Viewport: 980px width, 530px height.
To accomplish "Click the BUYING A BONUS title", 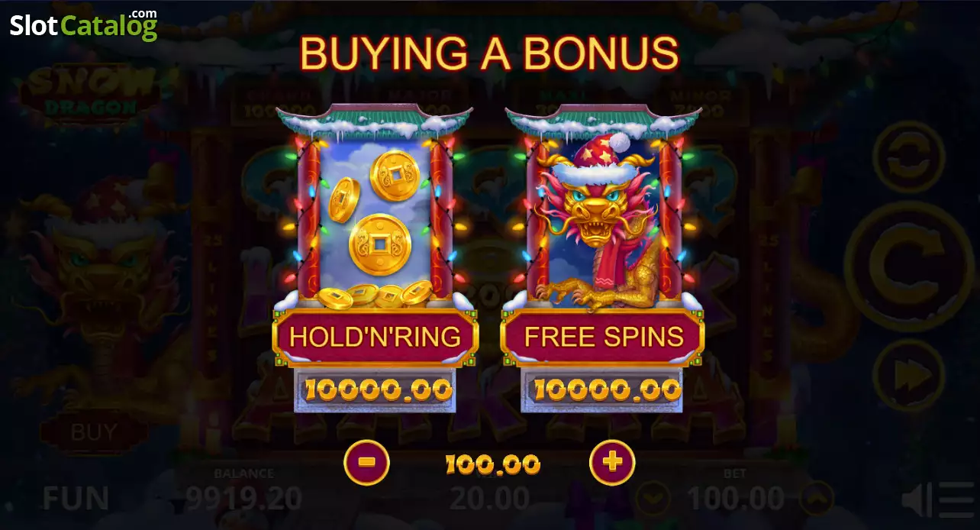I will (489, 53).
